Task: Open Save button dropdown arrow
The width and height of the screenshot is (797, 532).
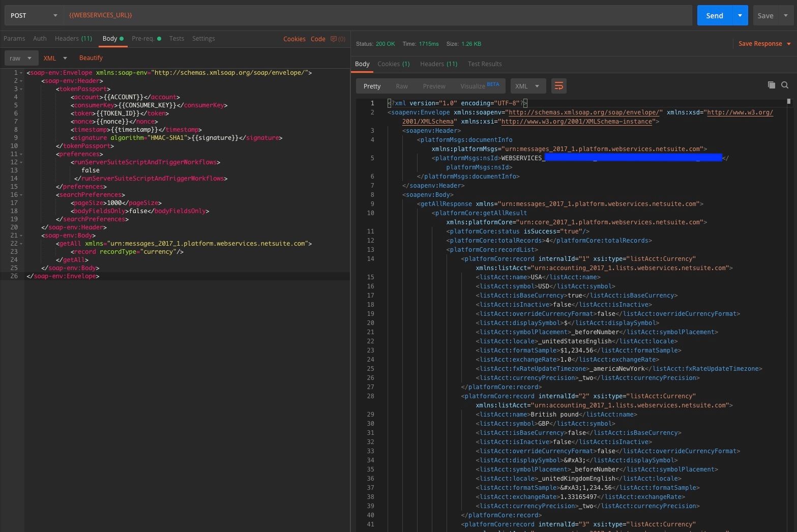Action: (x=785, y=15)
